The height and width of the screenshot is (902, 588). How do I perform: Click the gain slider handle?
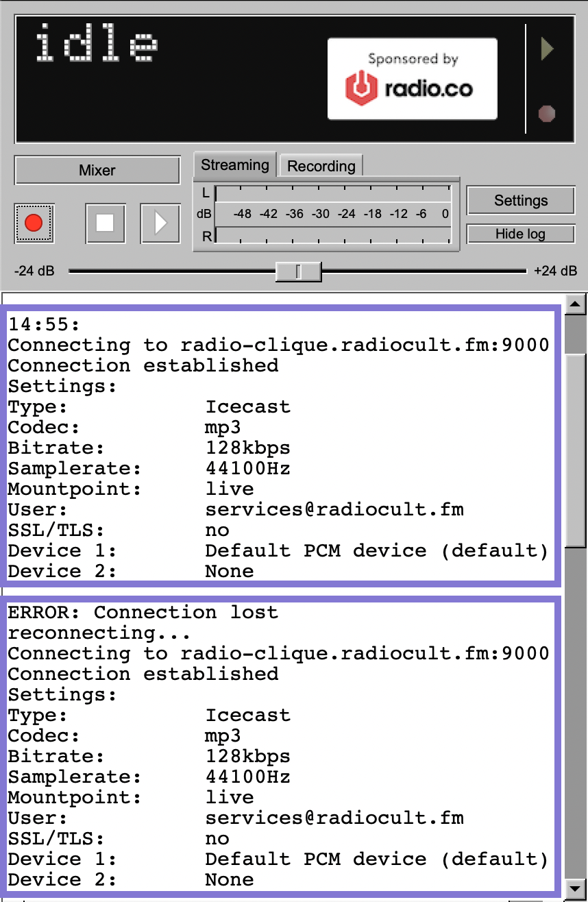[298, 271]
